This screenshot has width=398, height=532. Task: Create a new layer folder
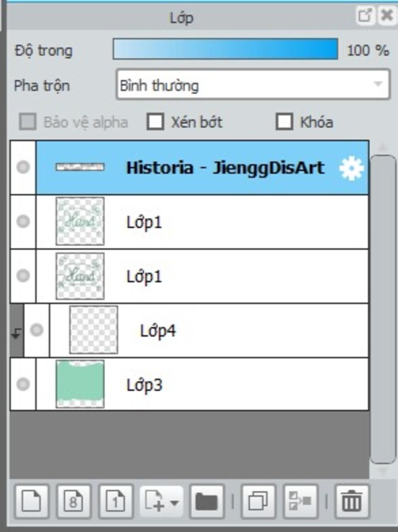(x=206, y=501)
